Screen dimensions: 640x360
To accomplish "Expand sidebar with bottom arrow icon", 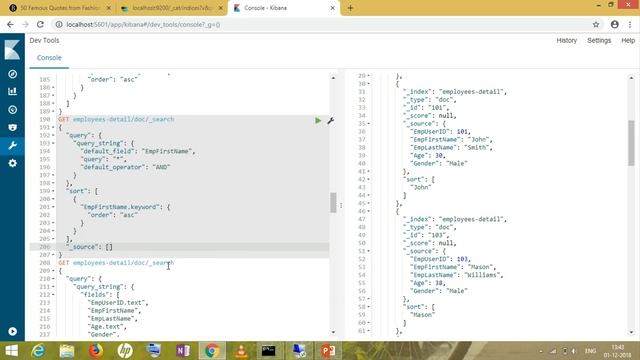I will coord(12,331).
